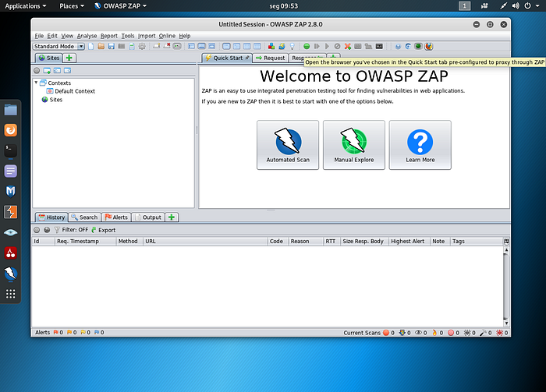The image size is (546, 392).
Task: Toggle link with Sites selection in History
Action: [47, 230]
